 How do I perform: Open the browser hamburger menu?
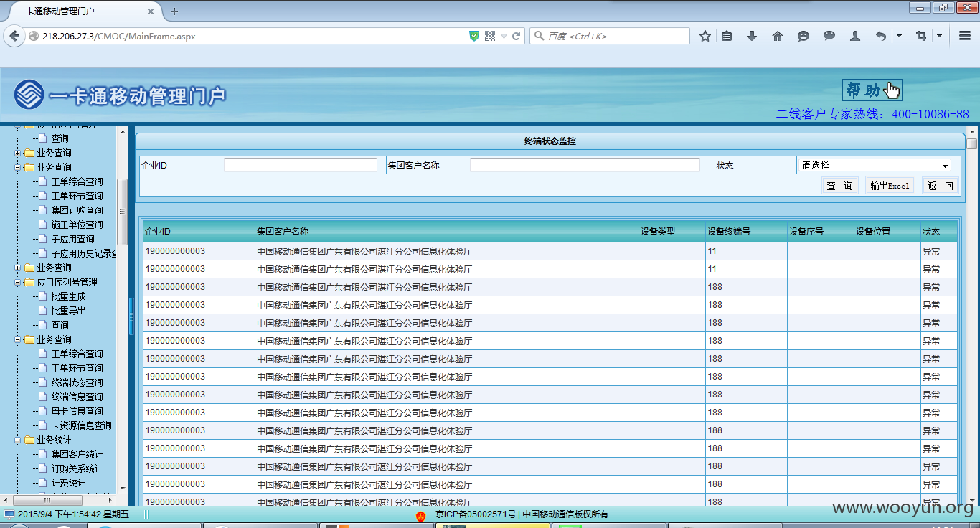965,36
